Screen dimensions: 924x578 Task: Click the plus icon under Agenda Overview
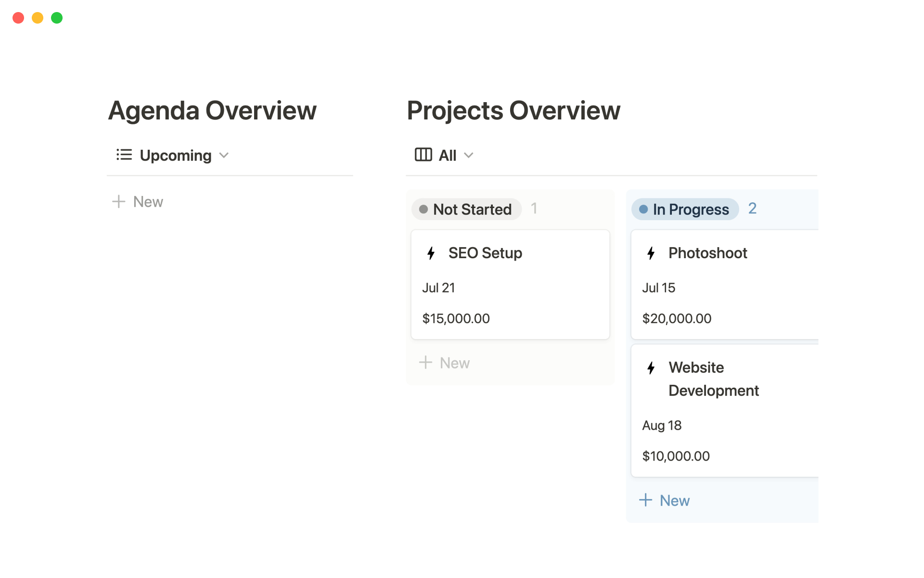point(119,202)
